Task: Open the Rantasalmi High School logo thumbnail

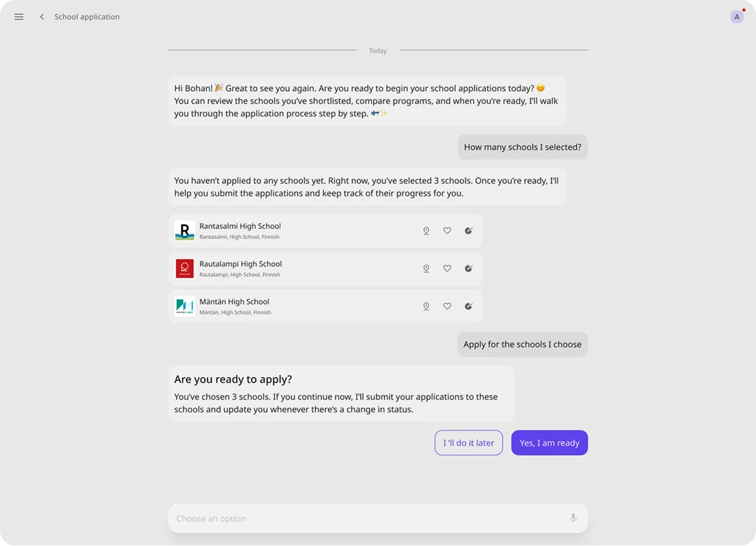Action: (x=184, y=231)
